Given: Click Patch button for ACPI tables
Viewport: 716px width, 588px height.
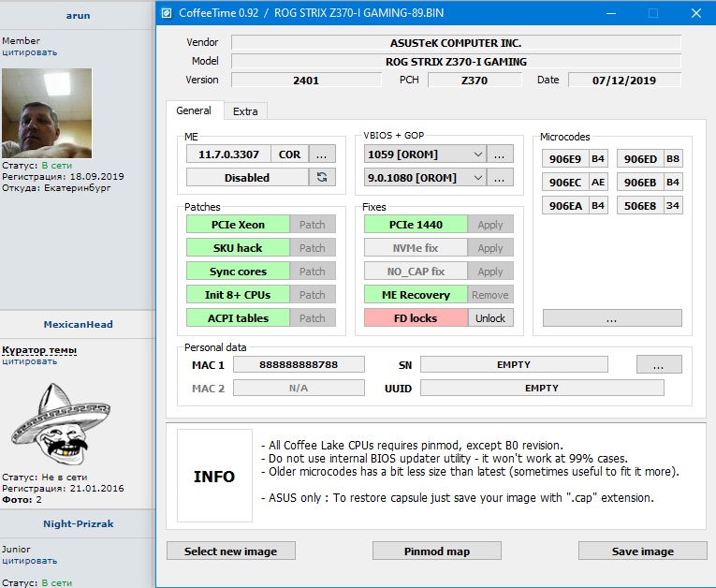Looking at the screenshot, I should pyautogui.click(x=313, y=318).
